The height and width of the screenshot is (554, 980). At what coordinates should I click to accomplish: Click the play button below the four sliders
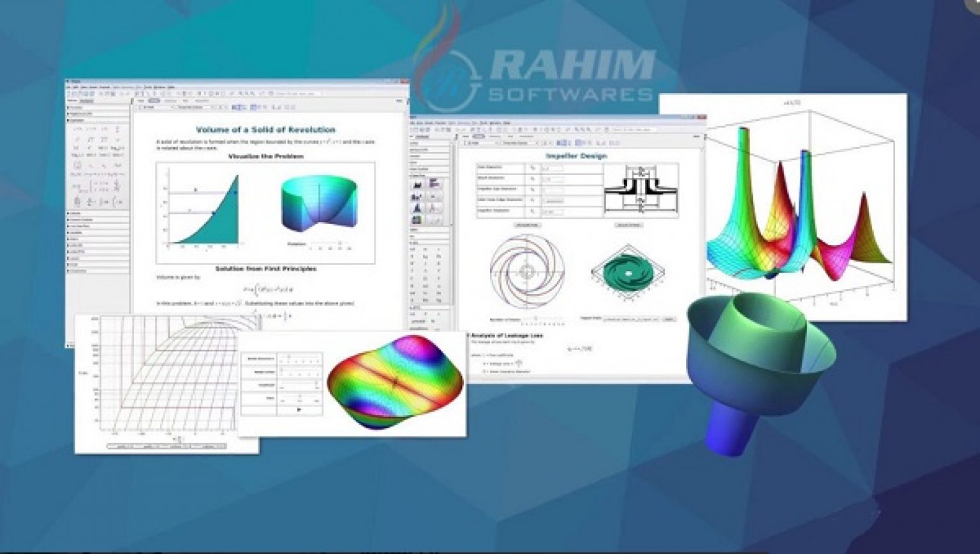[x=299, y=410]
